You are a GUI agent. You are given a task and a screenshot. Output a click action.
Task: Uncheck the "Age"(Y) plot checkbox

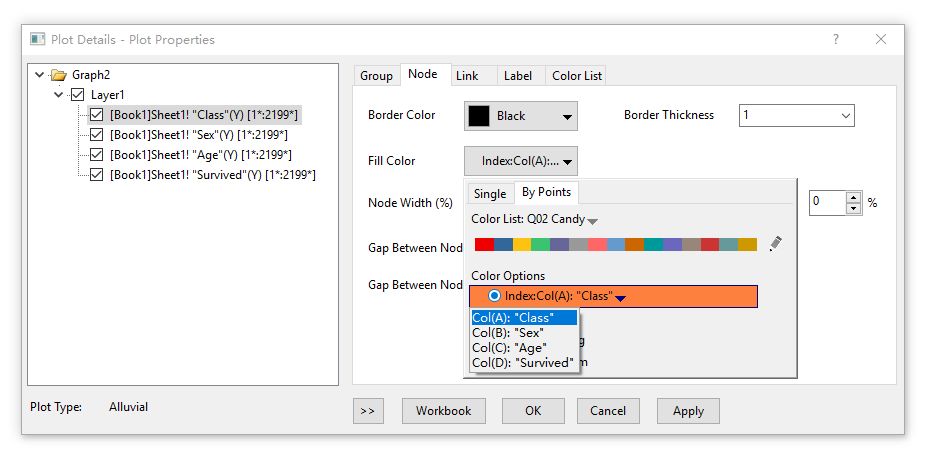pos(96,155)
